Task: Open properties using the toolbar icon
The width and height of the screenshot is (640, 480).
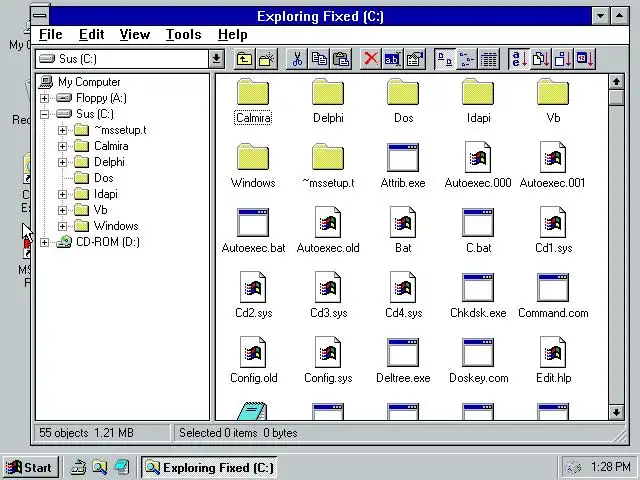Action: tap(415, 59)
